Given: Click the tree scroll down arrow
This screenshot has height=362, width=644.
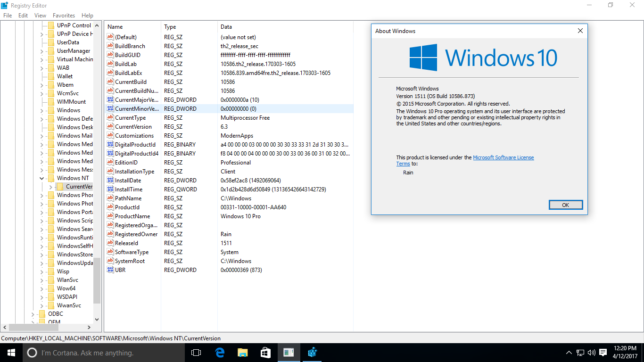Looking at the screenshot, I should coord(97,319).
